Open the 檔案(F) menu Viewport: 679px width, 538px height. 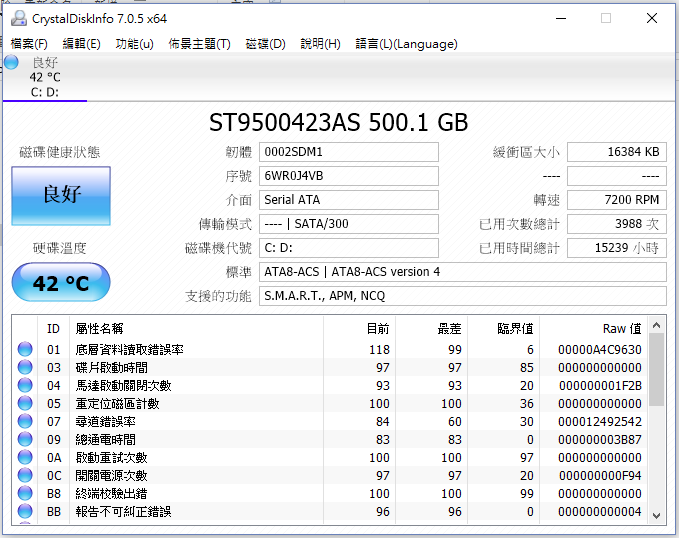point(29,44)
